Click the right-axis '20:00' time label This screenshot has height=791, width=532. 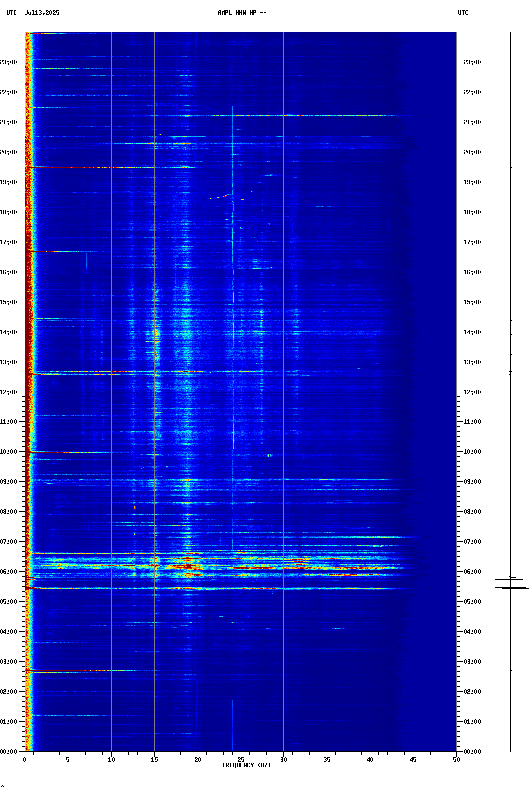click(472, 152)
